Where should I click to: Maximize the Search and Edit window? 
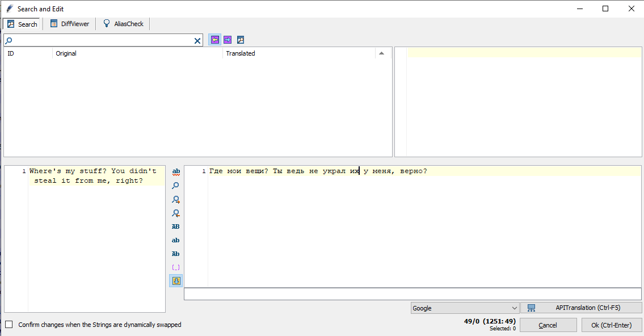click(x=605, y=9)
